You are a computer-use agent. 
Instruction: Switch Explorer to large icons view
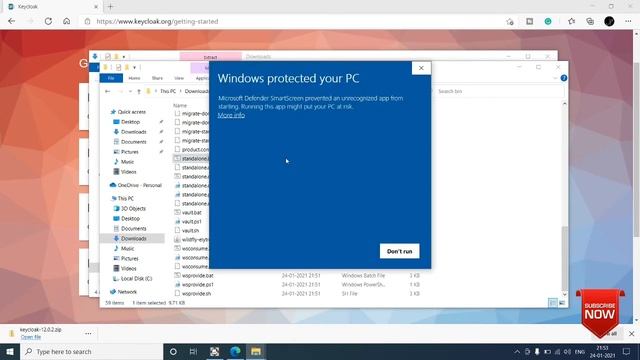pyautogui.click(x=562, y=303)
